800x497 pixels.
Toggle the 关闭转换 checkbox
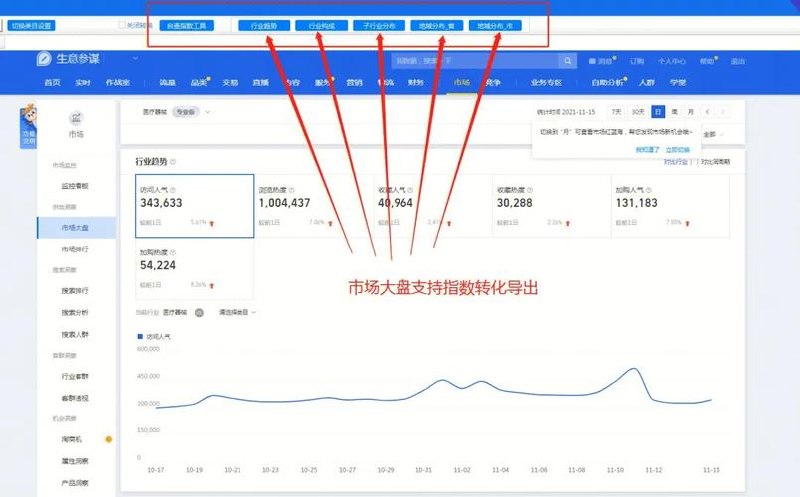[122, 24]
